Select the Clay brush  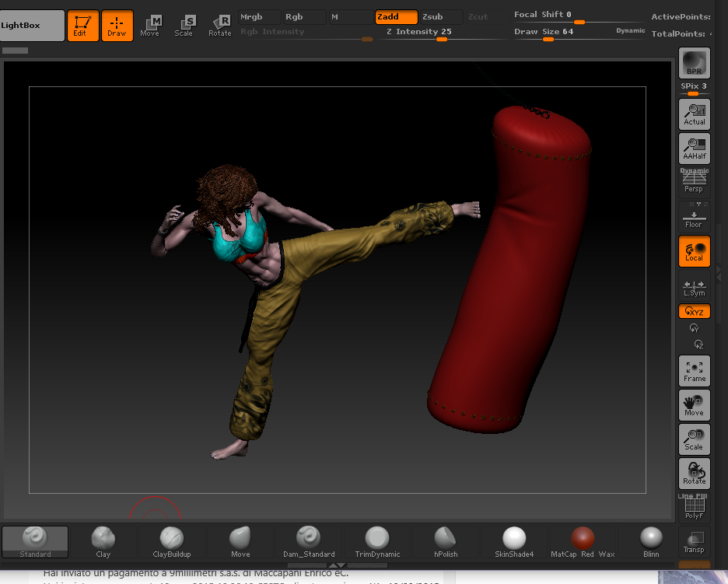pyautogui.click(x=103, y=542)
